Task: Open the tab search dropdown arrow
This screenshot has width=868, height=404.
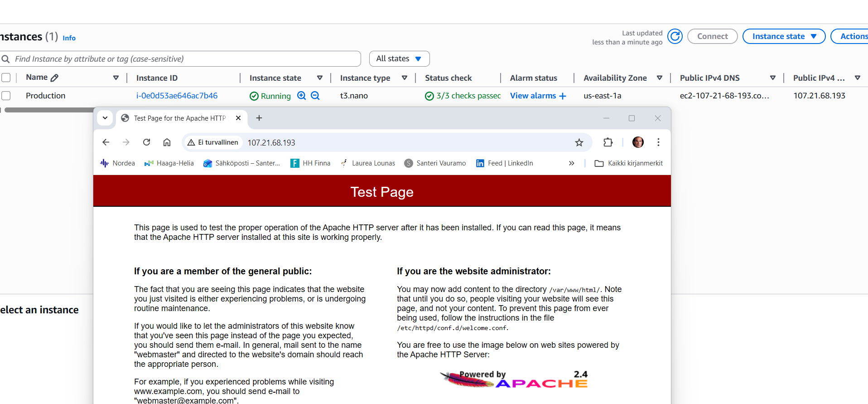Action: (x=105, y=118)
